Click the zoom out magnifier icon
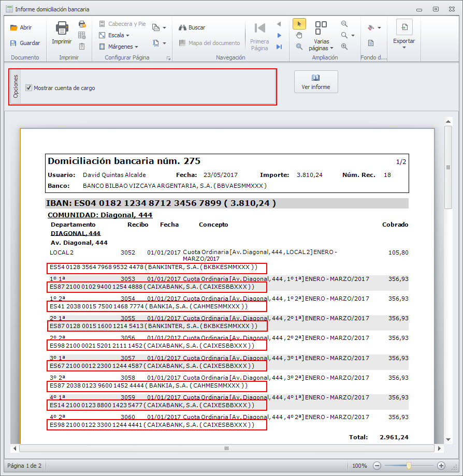463x476 pixels. [x=344, y=24]
